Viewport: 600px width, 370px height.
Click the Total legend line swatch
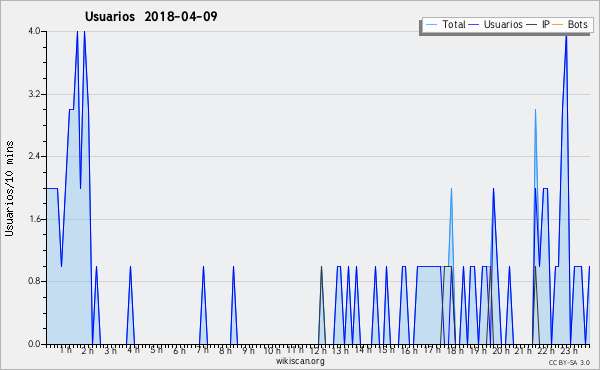pos(431,25)
